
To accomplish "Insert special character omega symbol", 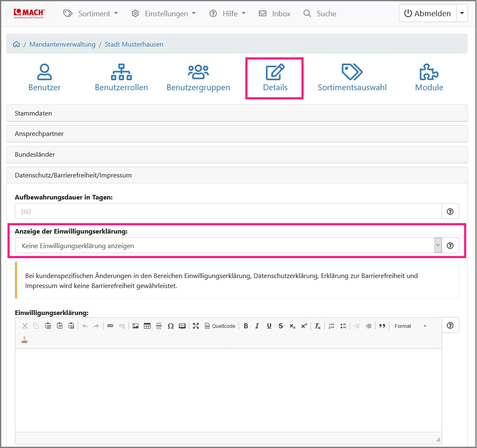I will tap(171, 326).
